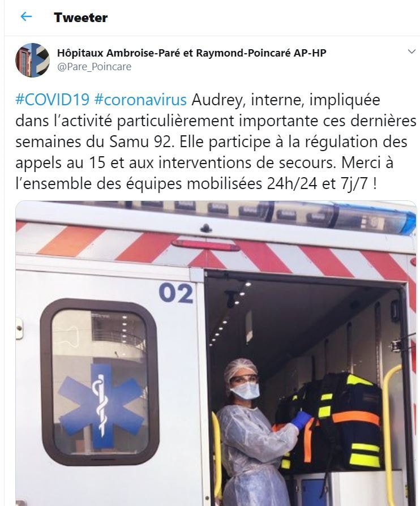Open the #COVID19 hashtag
The image size is (420, 506).
52,100
